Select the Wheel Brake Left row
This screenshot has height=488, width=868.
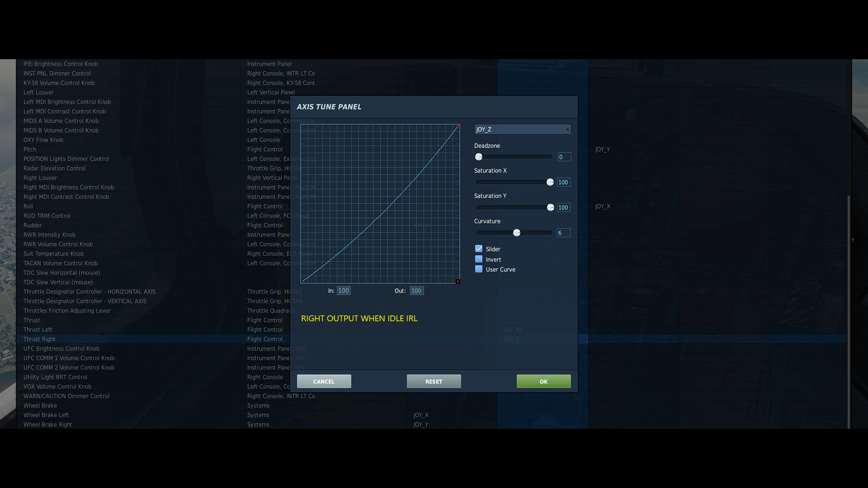[x=431, y=415]
